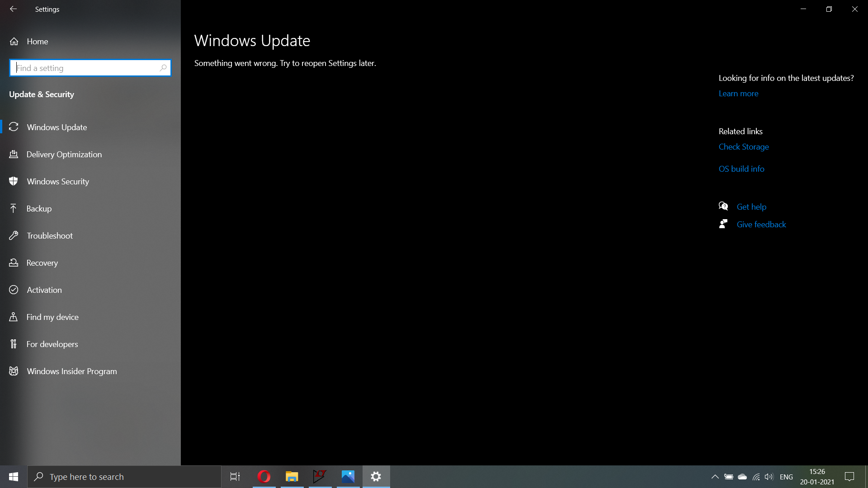Open the Action Center notifications

click(849, 477)
